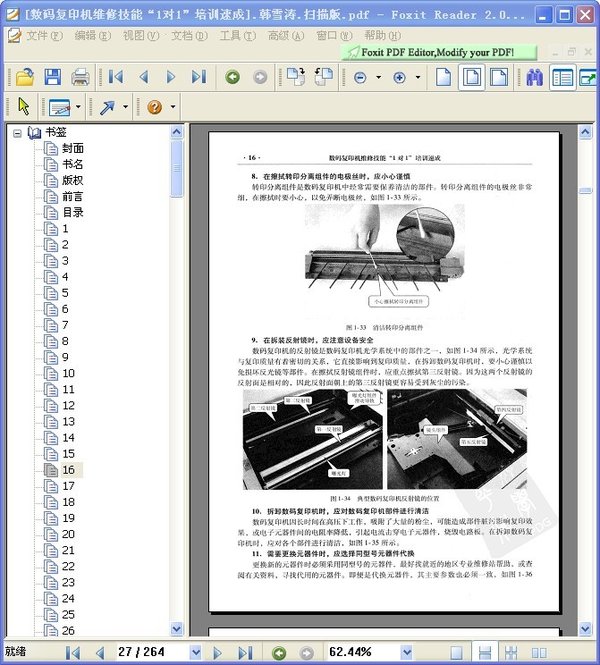Screen dimensions: 600x665
Task: Select highlighted bookmark 16
Action: point(68,470)
